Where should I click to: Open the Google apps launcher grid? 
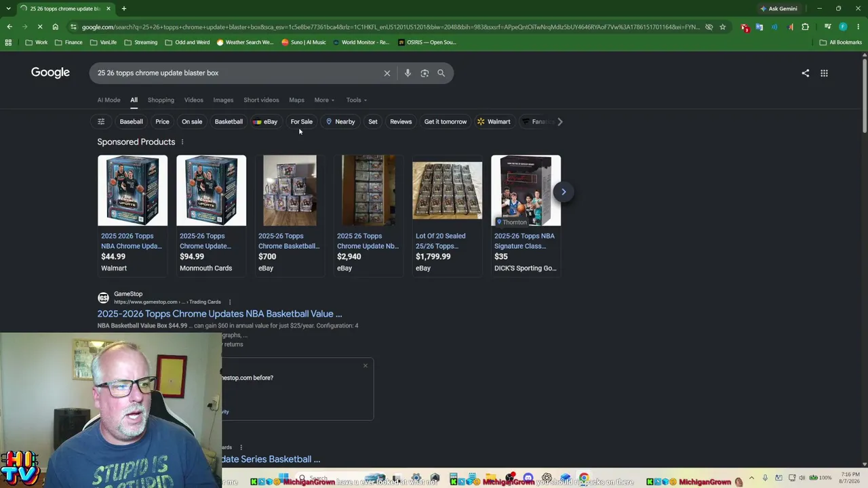[824, 73]
